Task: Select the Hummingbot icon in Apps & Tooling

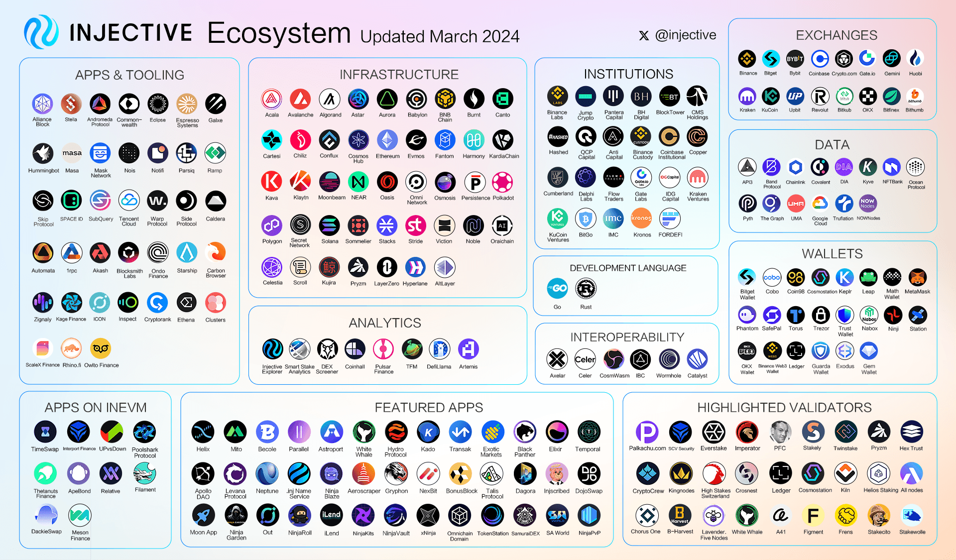Action: coord(43,153)
